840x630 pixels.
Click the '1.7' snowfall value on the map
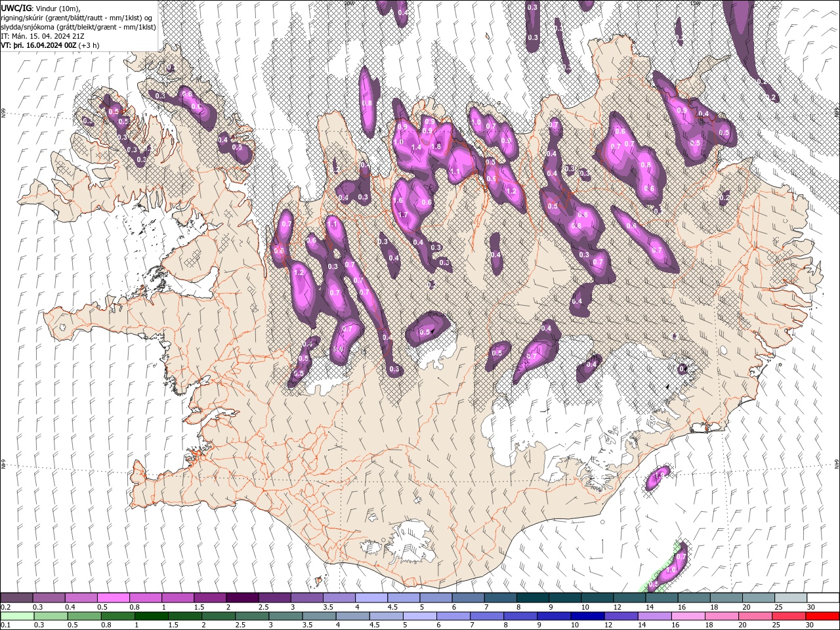point(404,215)
